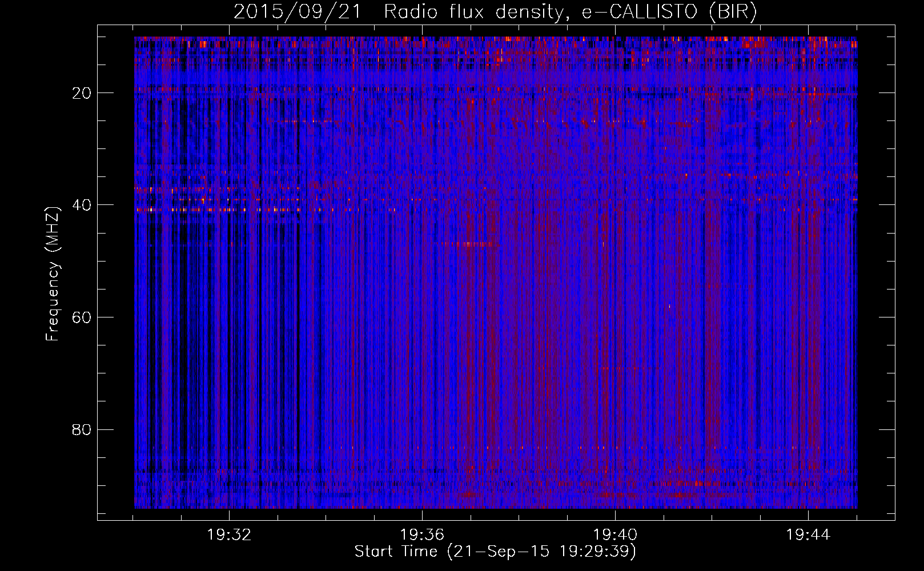The width and height of the screenshot is (924, 571).
Task: Click the '40' frequency tick label
Action: [82, 205]
